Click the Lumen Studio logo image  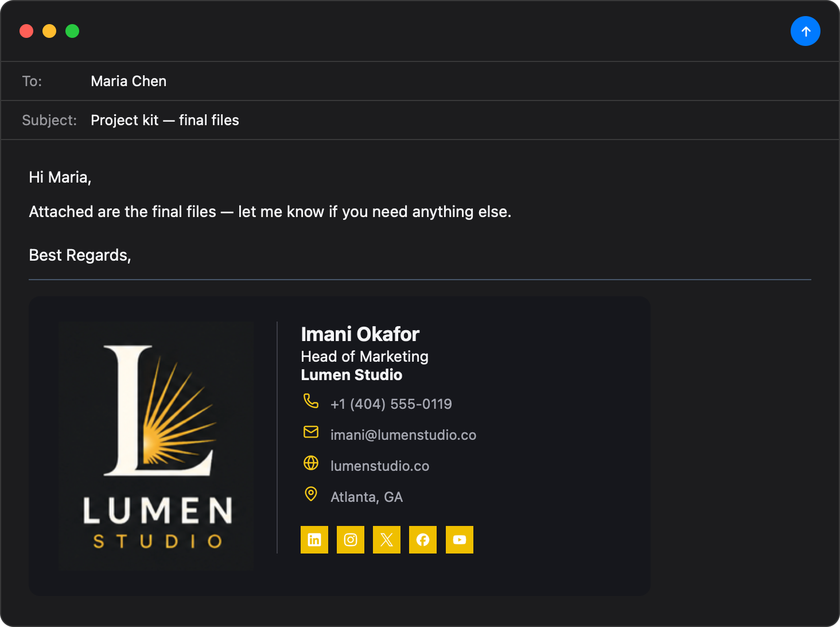tap(156, 446)
